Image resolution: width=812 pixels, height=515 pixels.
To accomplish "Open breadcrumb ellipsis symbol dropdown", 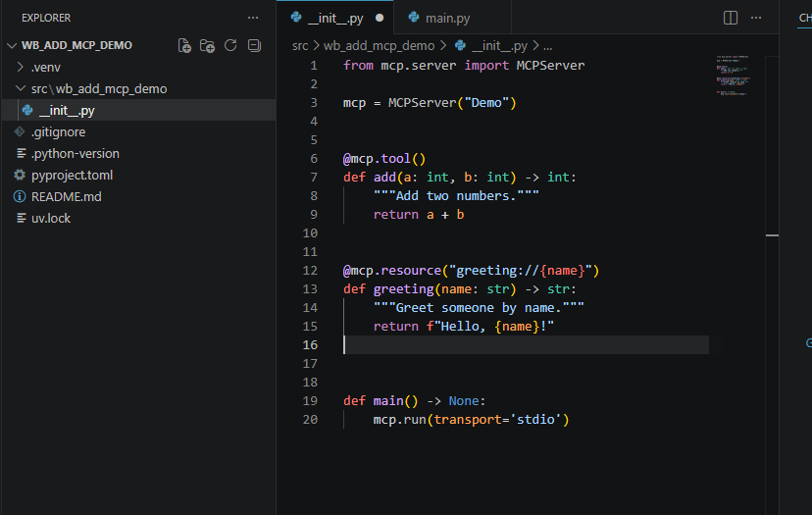I will coord(548,45).
